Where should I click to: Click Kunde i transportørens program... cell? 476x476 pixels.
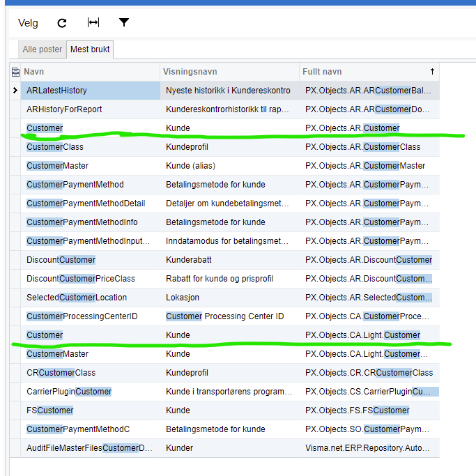click(x=230, y=392)
